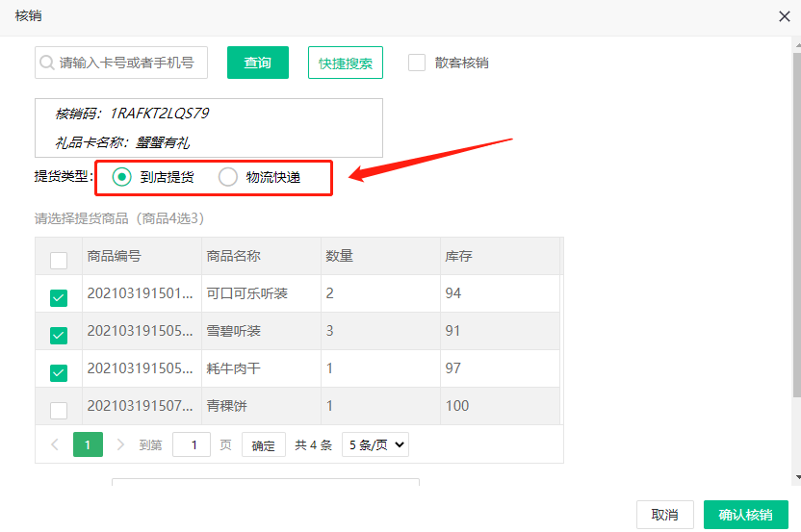Open the 5条/页 page size dropdown
Image resolution: width=801 pixels, height=532 pixels.
pyautogui.click(x=375, y=444)
